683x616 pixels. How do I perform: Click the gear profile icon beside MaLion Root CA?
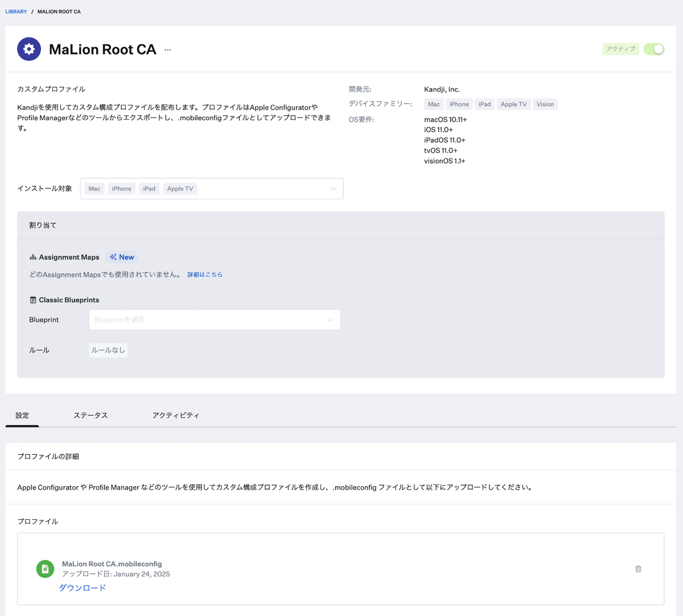coord(29,49)
